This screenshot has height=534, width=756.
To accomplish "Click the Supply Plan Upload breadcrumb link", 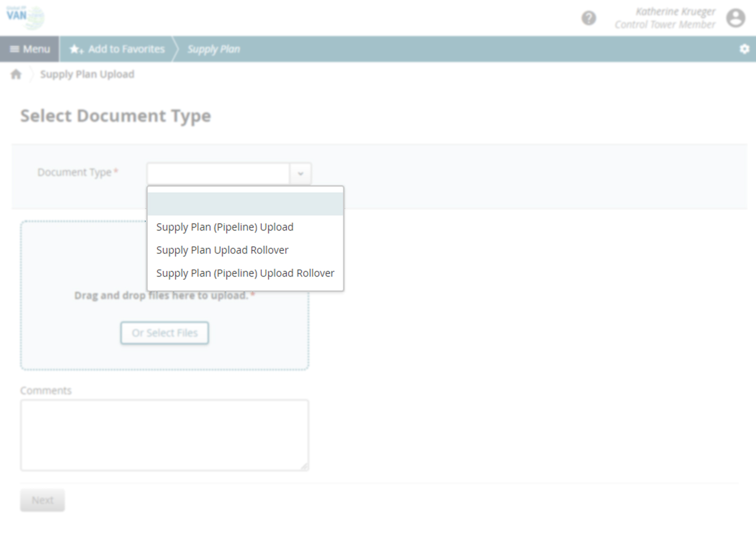I will coord(87,75).
